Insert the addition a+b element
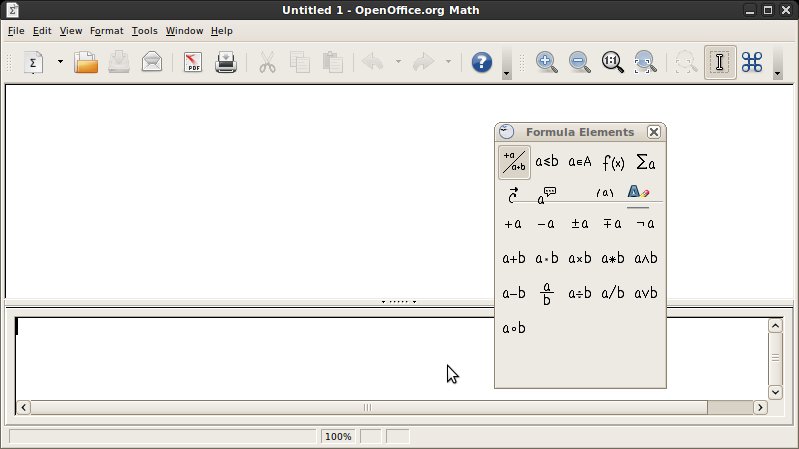This screenshot has height=449, width=799. click(x=514, y=258)
